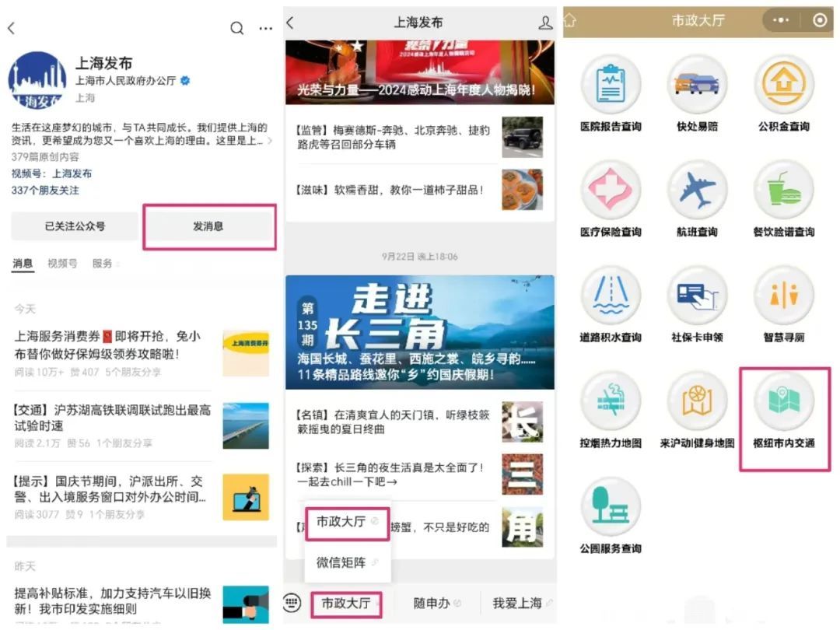The height and width of the screenshot is (630, 840).
Task: Open 【探索】长三角的夜生活 article
Action: coord(420,474)
